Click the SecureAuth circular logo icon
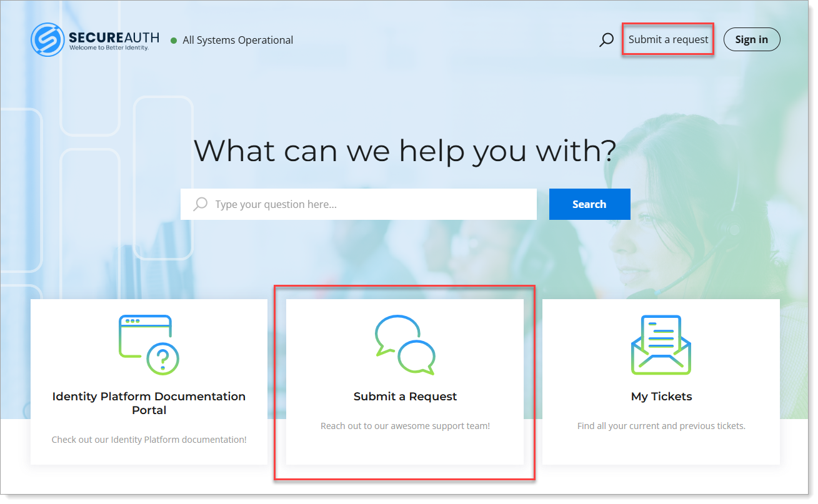818x504 pixels. [x=47, y=40]
